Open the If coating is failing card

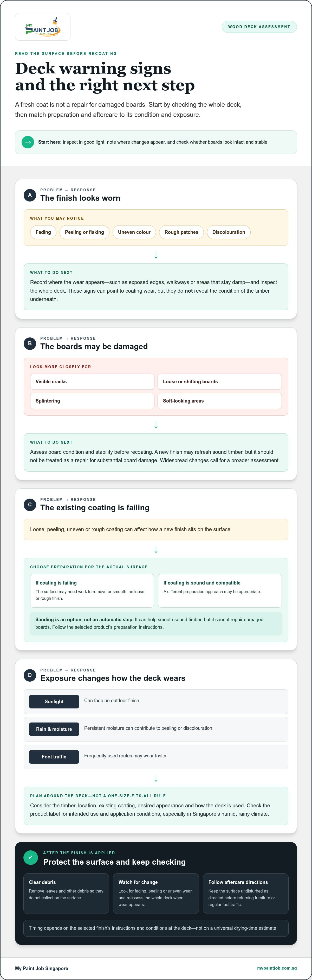pos(92,590)
